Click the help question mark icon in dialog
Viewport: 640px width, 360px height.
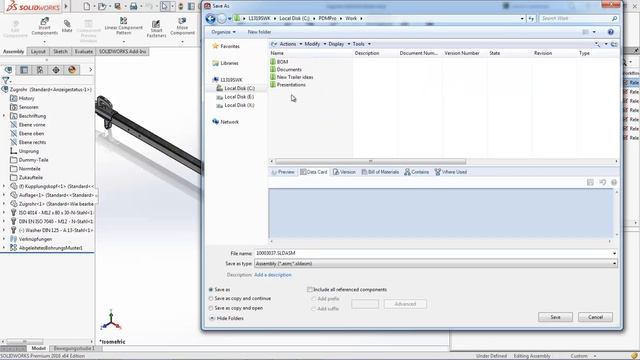tap(611, 32)
